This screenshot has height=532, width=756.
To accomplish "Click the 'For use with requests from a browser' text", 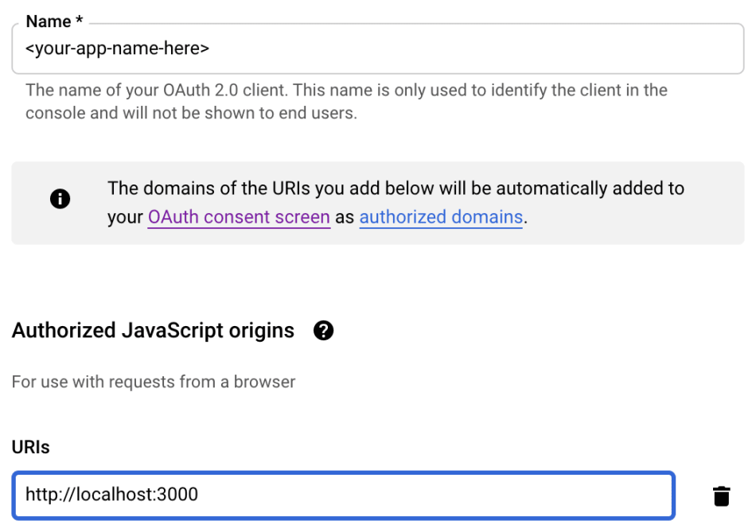I will pos(154,382).
